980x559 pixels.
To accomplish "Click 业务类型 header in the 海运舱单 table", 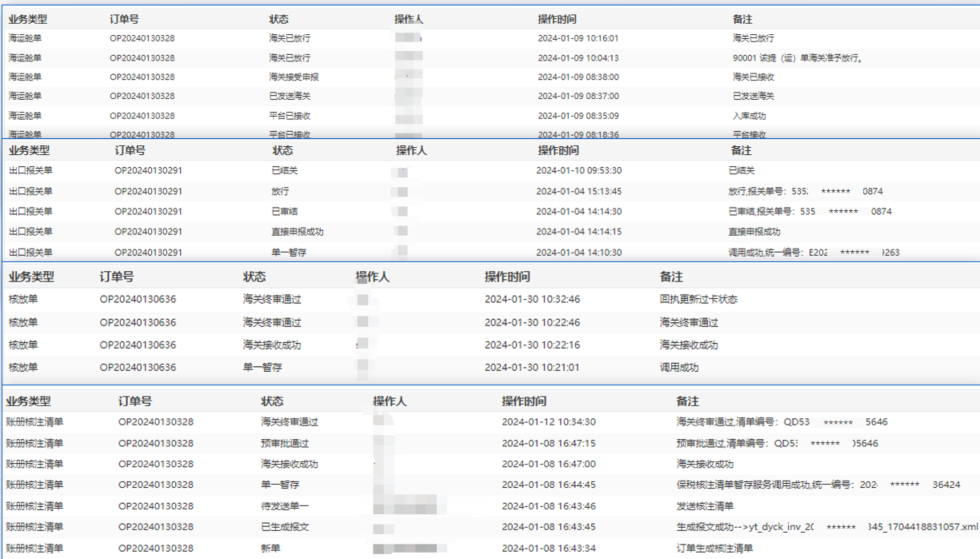I will [28, 19].
